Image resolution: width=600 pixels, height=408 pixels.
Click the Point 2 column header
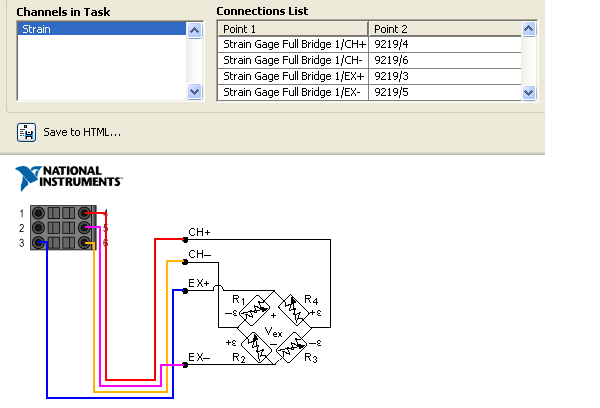click(445, 29)
